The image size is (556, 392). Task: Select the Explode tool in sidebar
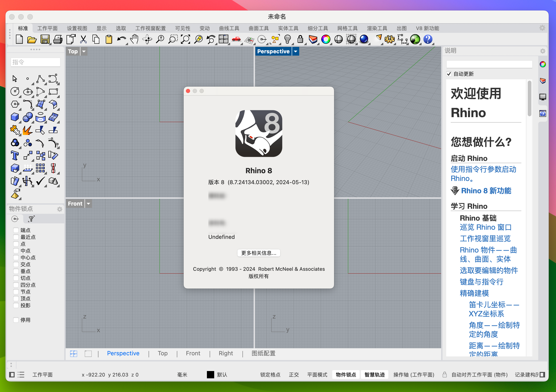[x=27, y=130]
